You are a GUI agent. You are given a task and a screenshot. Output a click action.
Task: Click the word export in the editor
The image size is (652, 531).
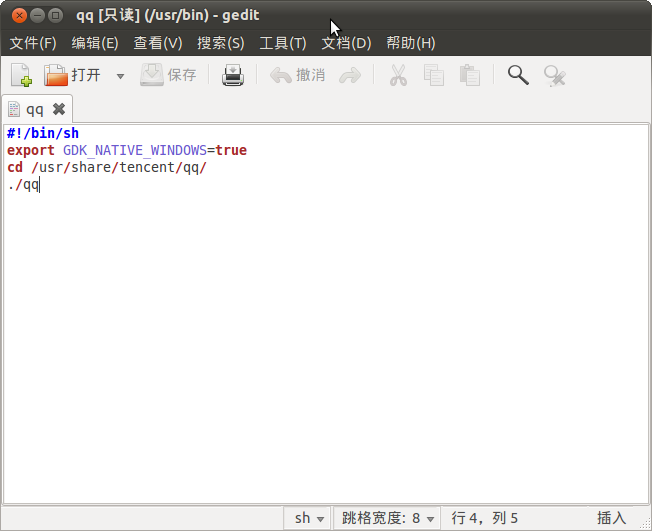click(31, 150)
